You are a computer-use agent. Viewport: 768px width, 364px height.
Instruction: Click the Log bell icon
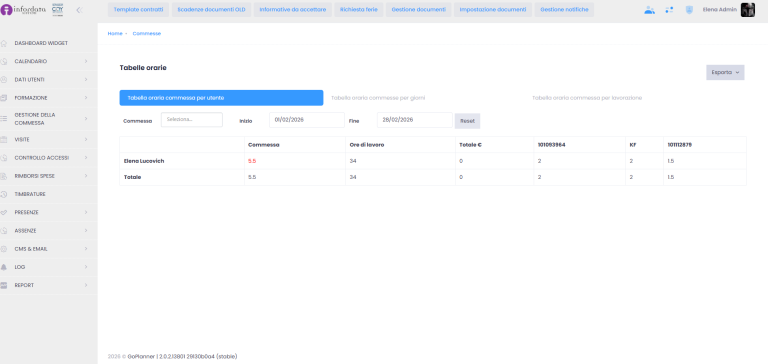pos(4,267)
